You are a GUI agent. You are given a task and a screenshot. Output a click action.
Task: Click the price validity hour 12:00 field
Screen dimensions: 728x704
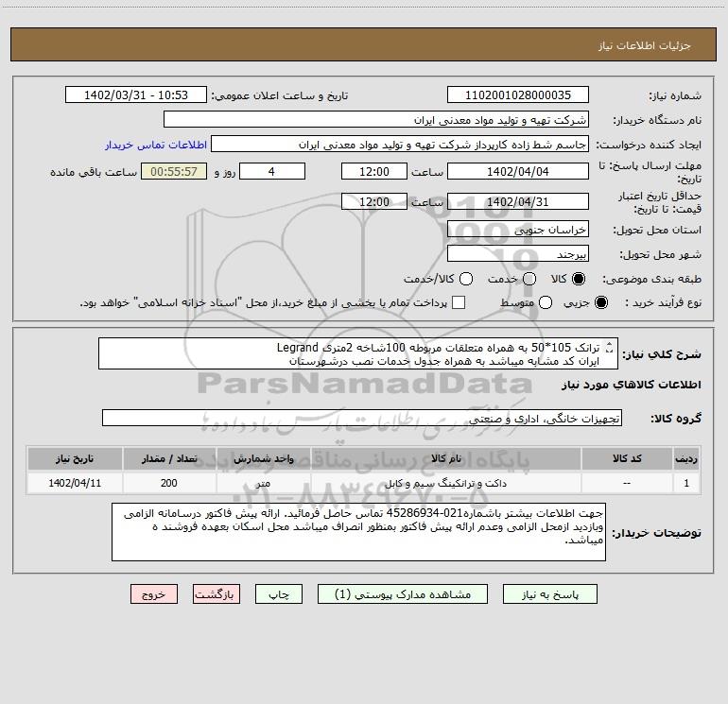[374, 201]
